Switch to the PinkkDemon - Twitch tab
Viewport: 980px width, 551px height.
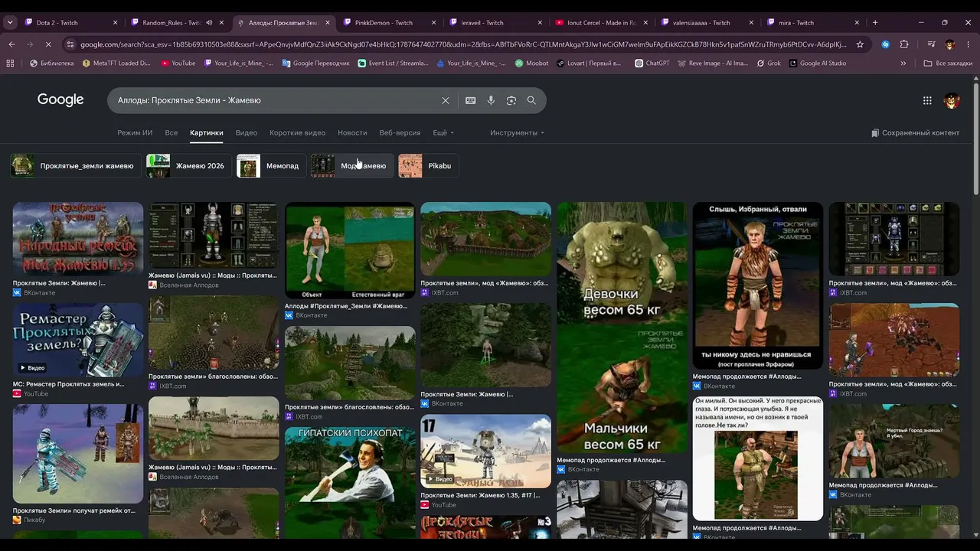pyautogui.click(x=388, y=22)
